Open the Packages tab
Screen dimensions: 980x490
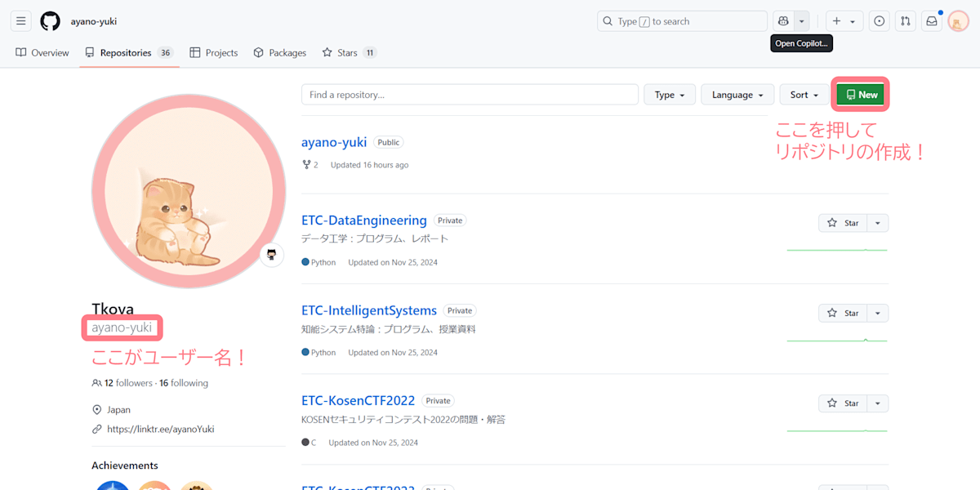279,52
